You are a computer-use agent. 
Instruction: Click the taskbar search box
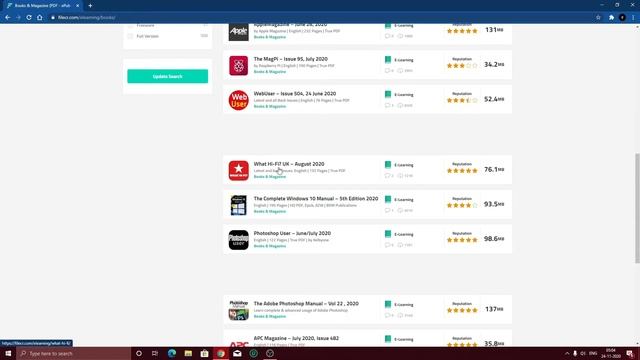tap(73, 353)
